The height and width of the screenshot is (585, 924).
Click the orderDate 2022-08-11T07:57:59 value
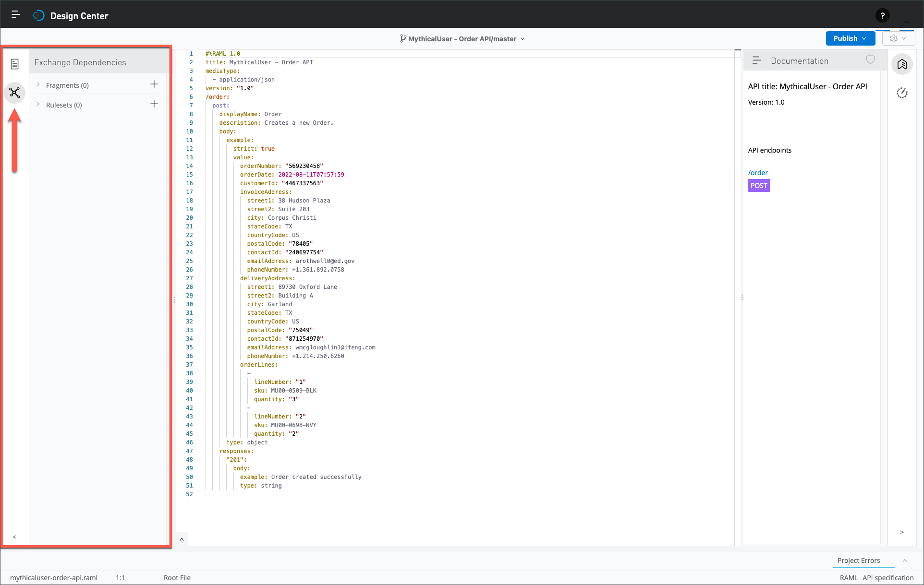tap(311, 175)
